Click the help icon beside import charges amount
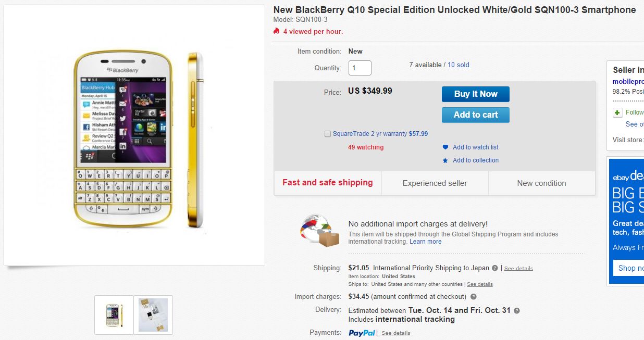 coord(473,297)
